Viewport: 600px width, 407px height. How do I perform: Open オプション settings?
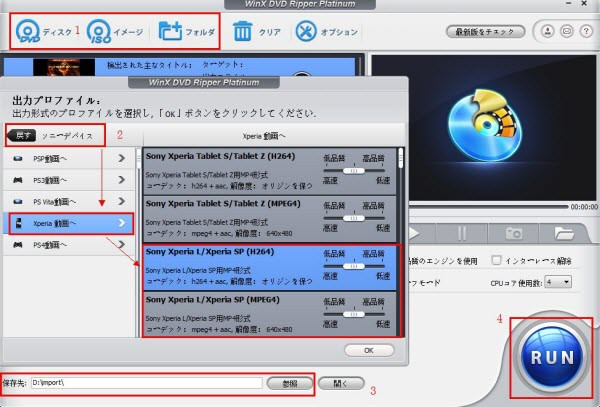pyautogui.click(x=326, y=31)
